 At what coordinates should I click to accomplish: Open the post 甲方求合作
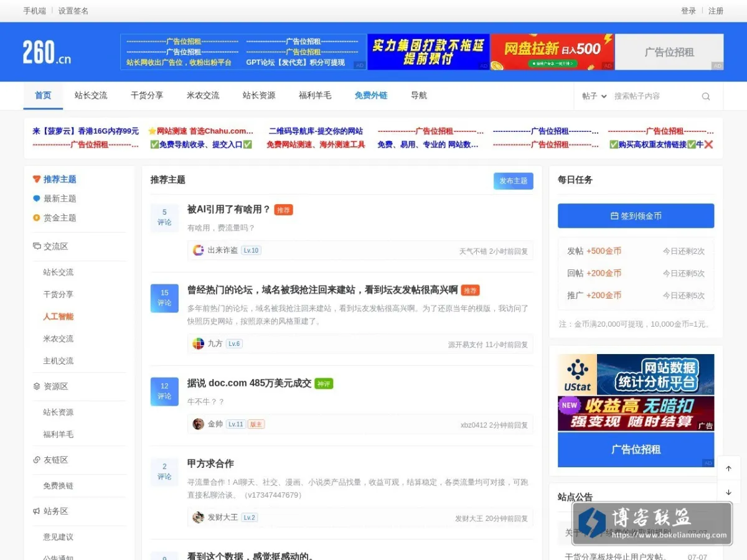[x=210, y=464]
